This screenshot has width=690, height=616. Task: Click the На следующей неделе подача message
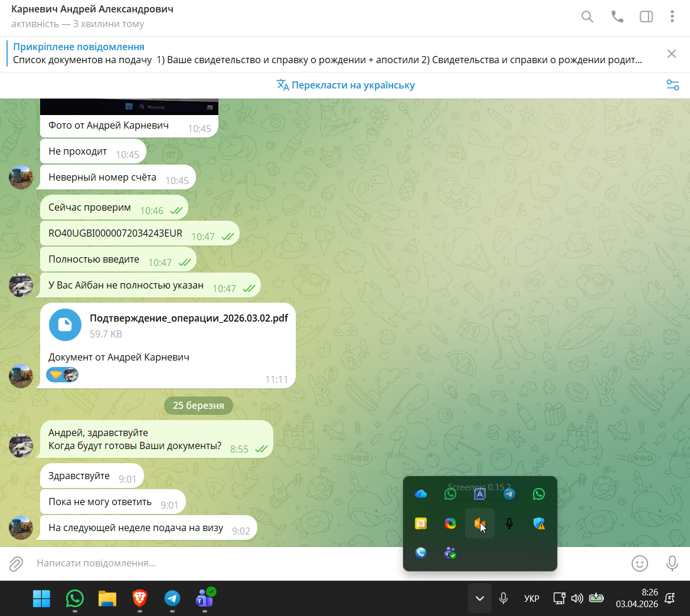point(148,528)
